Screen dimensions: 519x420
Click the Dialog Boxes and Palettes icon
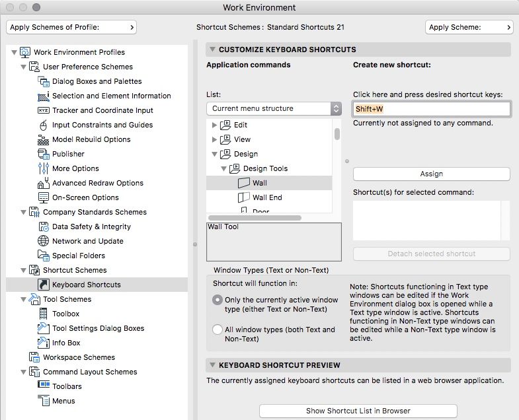pos(44,81)
